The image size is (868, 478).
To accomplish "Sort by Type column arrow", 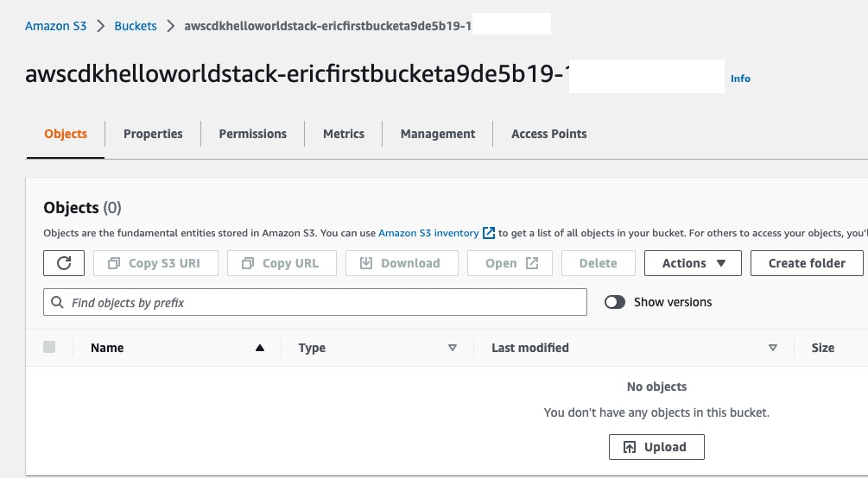I will (x=453, y=348).
